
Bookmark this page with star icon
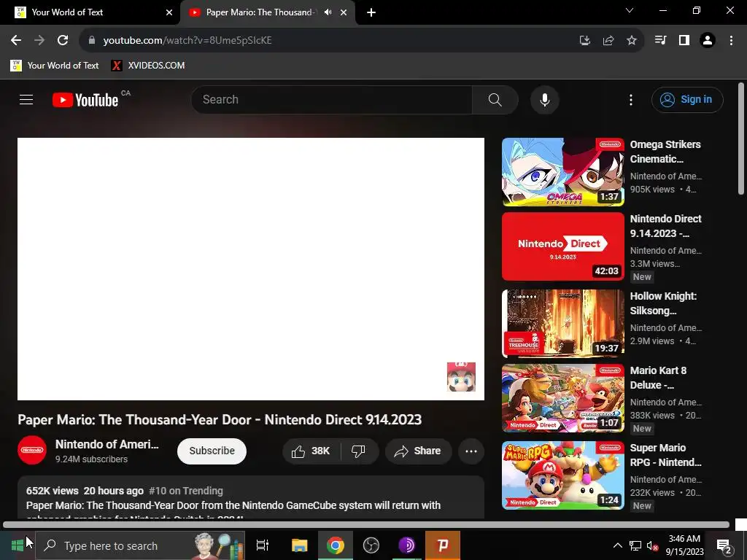point(631,41)
